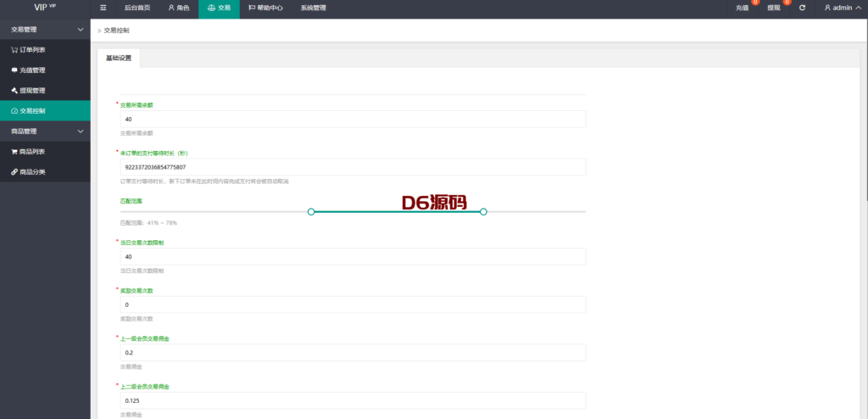Click the 匹配范围 slider track before 41%
This screenshot has height=419, width=868.
tap(214, 212)
